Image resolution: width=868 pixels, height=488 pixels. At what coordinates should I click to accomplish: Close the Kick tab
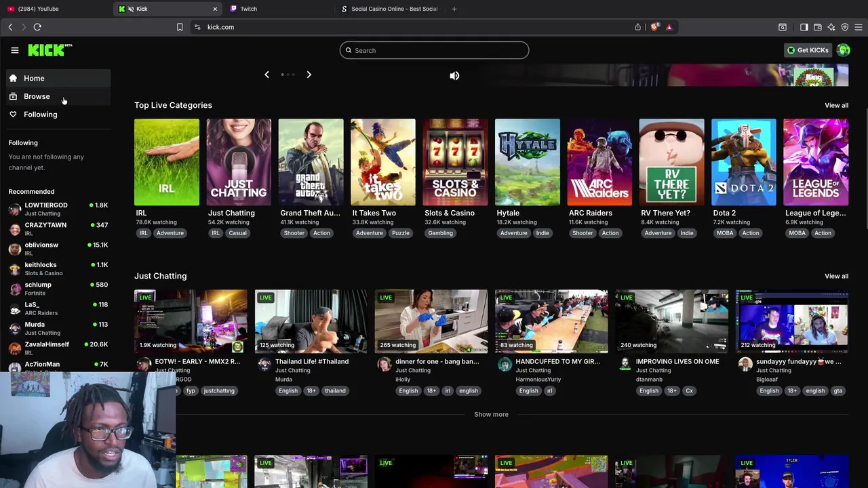point(215,9)
